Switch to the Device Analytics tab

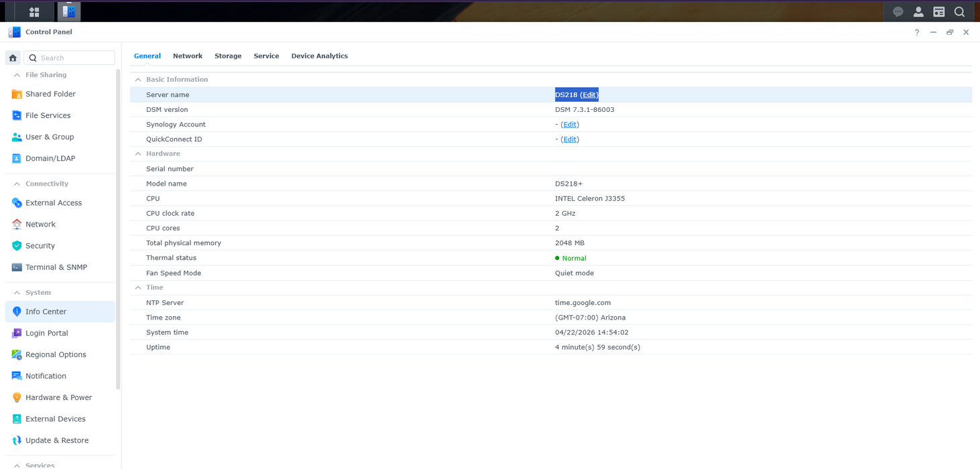pyautogui.click(x=319, y=56)
